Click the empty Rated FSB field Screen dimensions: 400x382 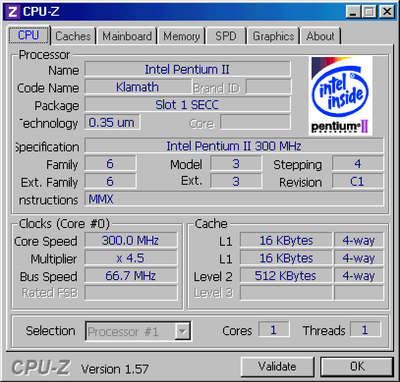coord(131,293)
